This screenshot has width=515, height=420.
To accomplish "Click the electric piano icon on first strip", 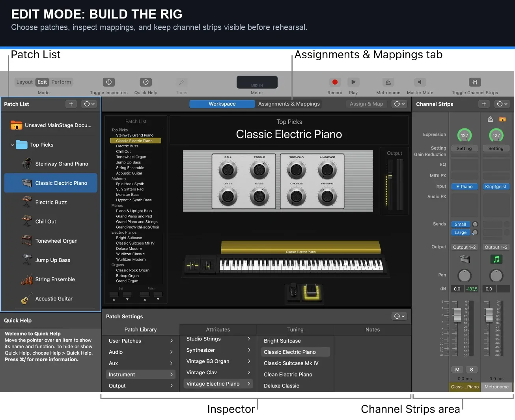I will pos(465,259).
